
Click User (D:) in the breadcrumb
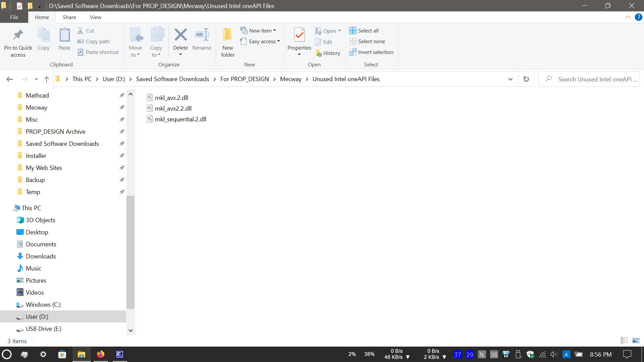pos(114,79)
